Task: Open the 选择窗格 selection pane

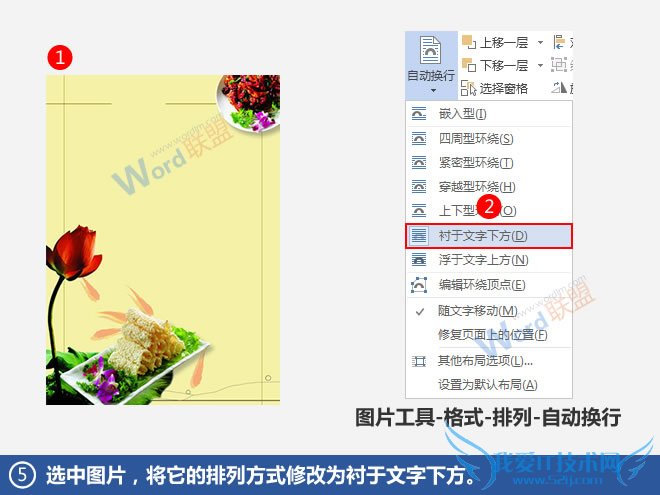Action: (495, 88)
